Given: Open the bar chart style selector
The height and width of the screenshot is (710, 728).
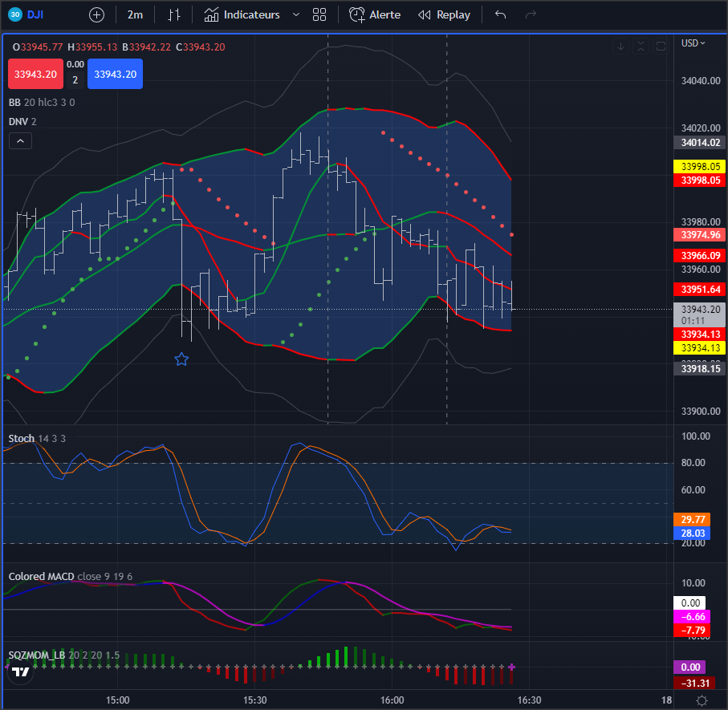Looking at the screenshot, I should point(173,15).
